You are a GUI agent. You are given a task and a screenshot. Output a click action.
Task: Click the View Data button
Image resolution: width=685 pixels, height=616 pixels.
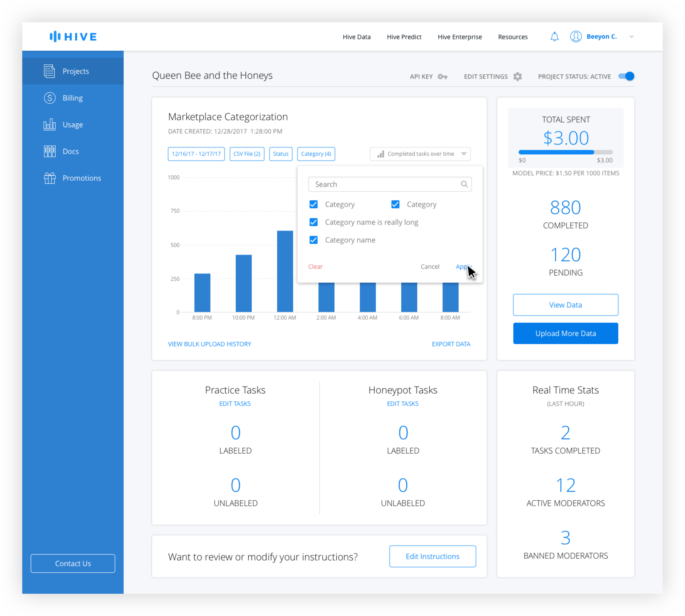point(565,305)
